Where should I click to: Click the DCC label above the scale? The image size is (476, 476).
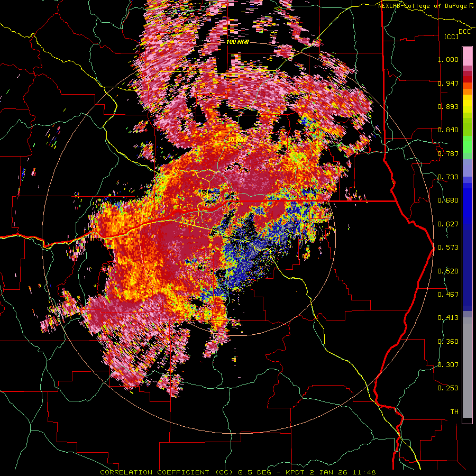(464, 32)
